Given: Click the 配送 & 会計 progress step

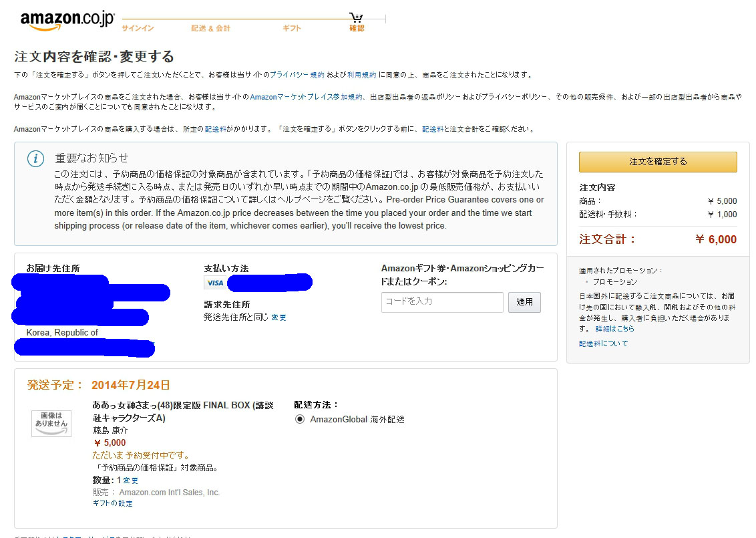Looking at the screenshot, I should coord(210,28).
